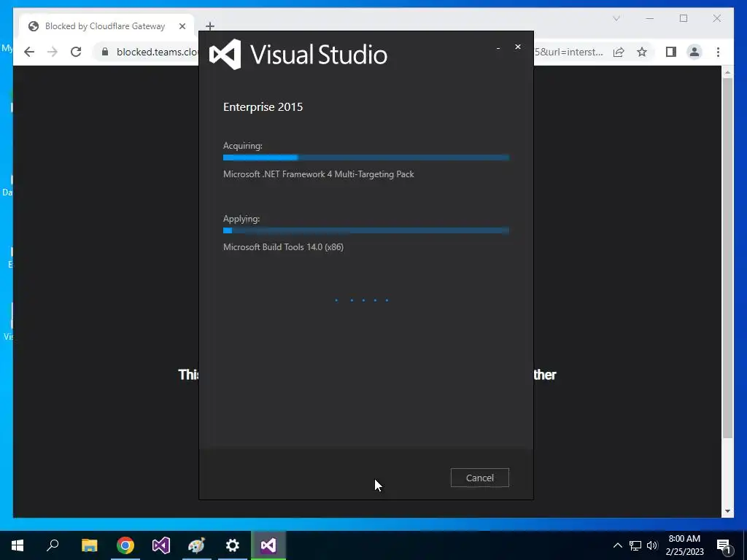747x560 pixels.
Task: Open Chrome three-dot menu
Action: point(718,52)
